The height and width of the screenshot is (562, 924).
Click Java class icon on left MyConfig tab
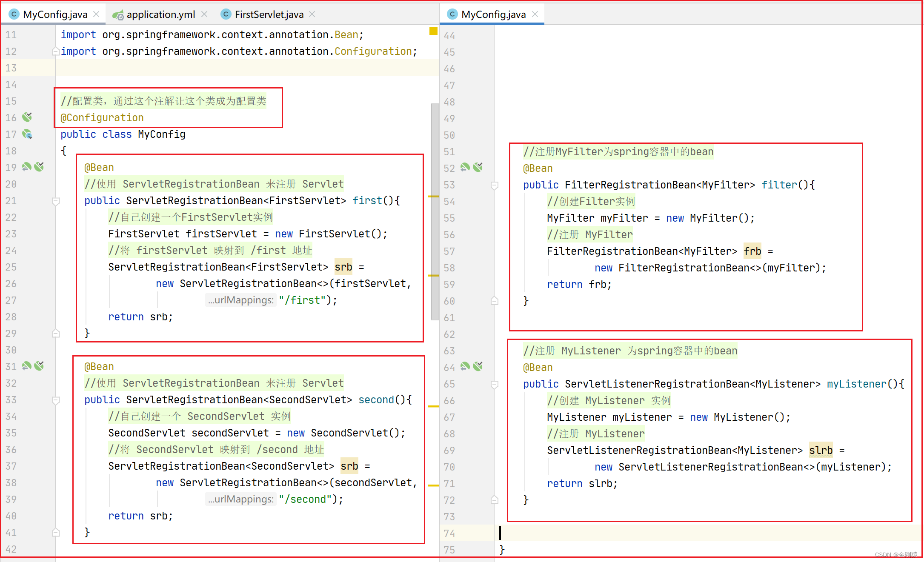point(14,14)
